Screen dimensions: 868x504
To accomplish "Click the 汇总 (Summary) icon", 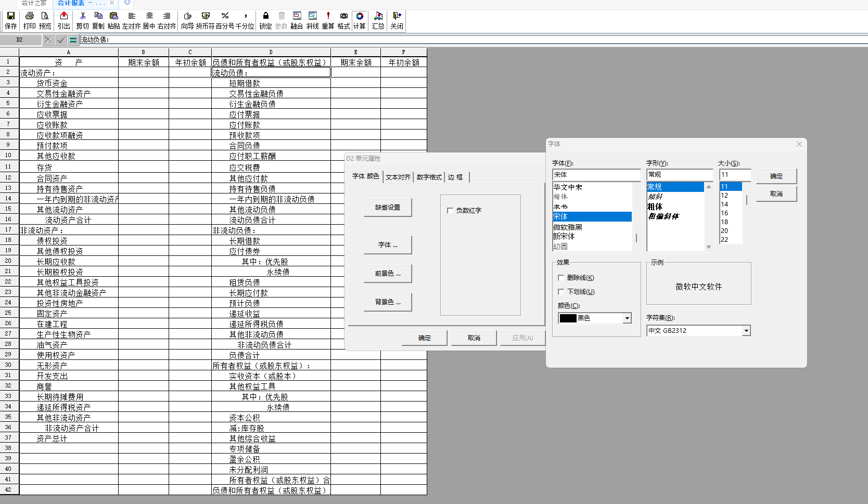I will [378, 20].
